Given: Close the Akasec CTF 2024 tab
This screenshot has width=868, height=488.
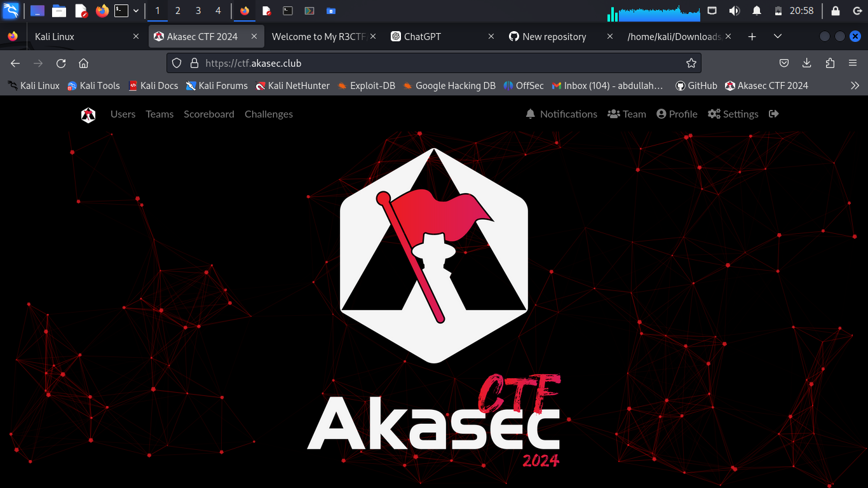Looking at the screenshot, I should (254, 37).
